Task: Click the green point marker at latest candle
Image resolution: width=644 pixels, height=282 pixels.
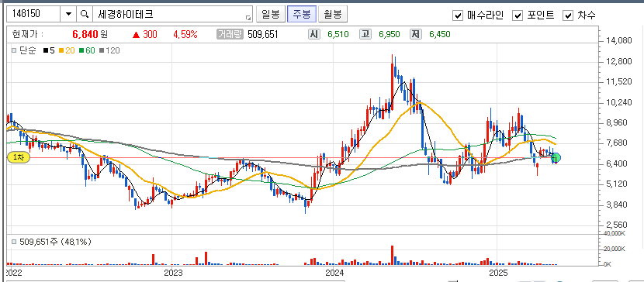Action: 556,157
